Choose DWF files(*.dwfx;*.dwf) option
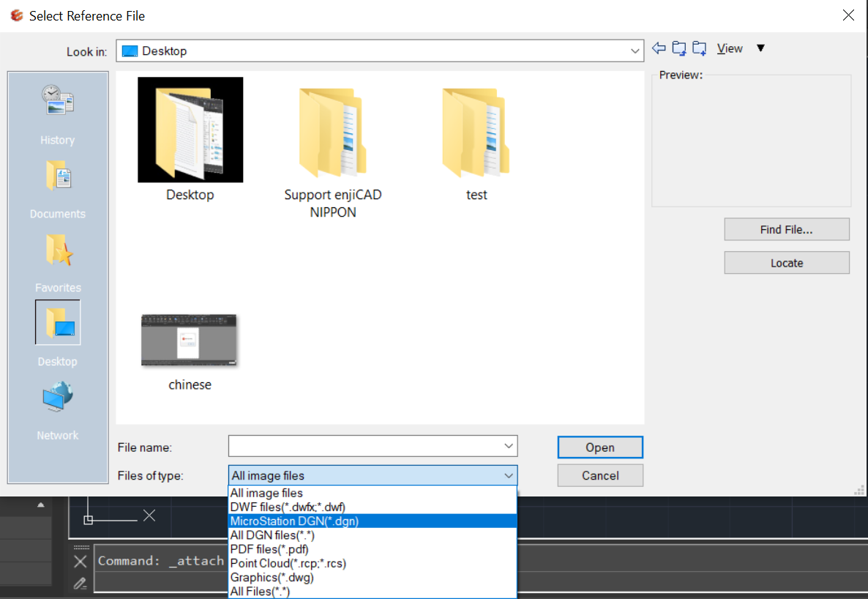The height and width of the screenshot is (599, 868). pyautogui.click(x=373, y=507)
